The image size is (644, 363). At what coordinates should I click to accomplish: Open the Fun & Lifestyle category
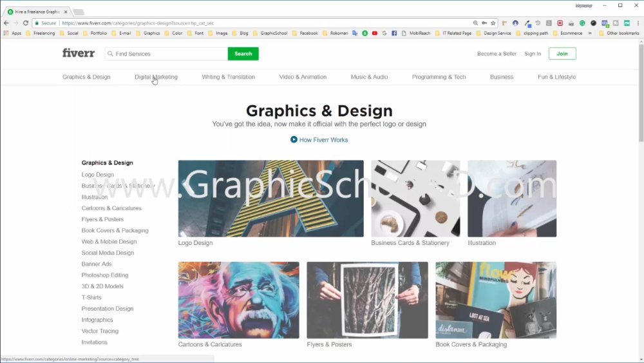pos(556,77)
